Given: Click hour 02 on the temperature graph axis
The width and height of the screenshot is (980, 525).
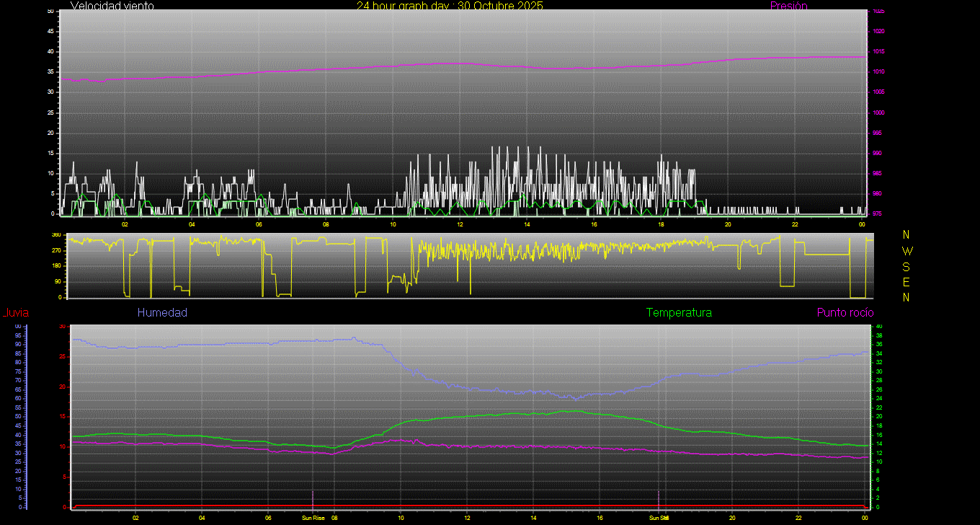Looking at the screenshot, I should [135, 518].
